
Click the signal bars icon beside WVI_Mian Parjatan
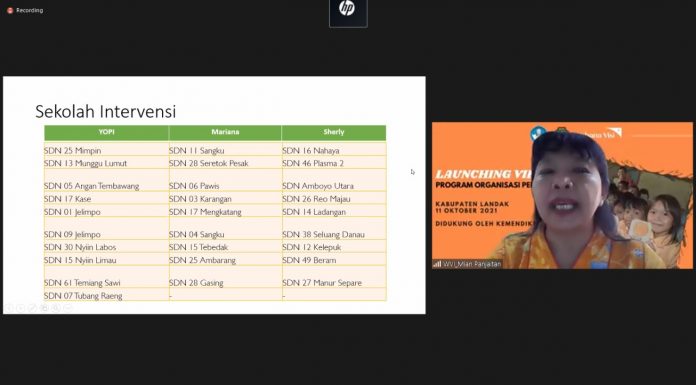[437, 264]
